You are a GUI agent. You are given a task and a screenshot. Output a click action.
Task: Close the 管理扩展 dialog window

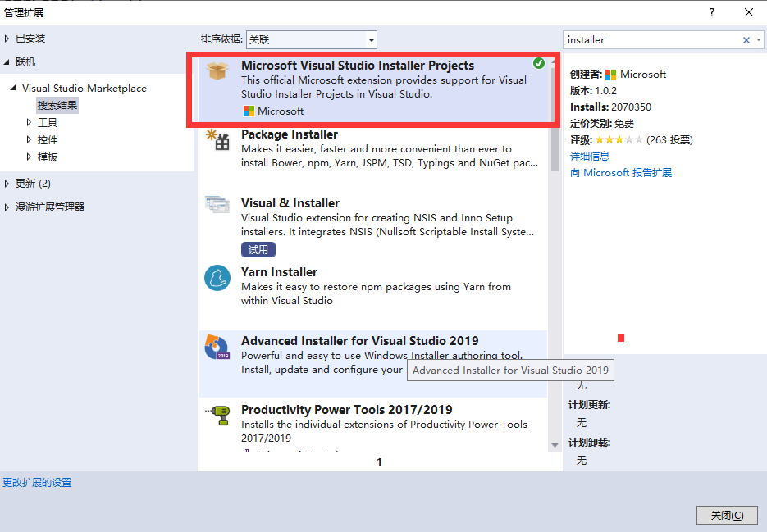click(748, 13)
